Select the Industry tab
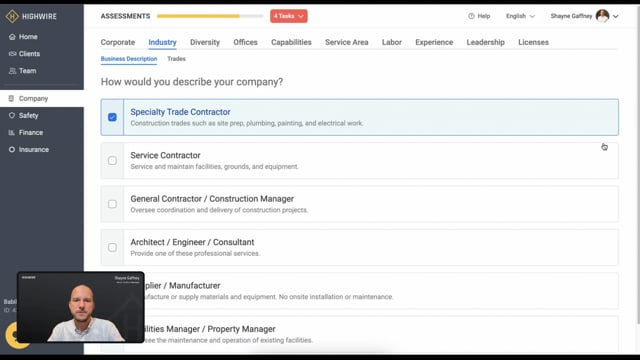Viewport: 640px width, 360px height. pyautogui.click(x=162, y=42)
